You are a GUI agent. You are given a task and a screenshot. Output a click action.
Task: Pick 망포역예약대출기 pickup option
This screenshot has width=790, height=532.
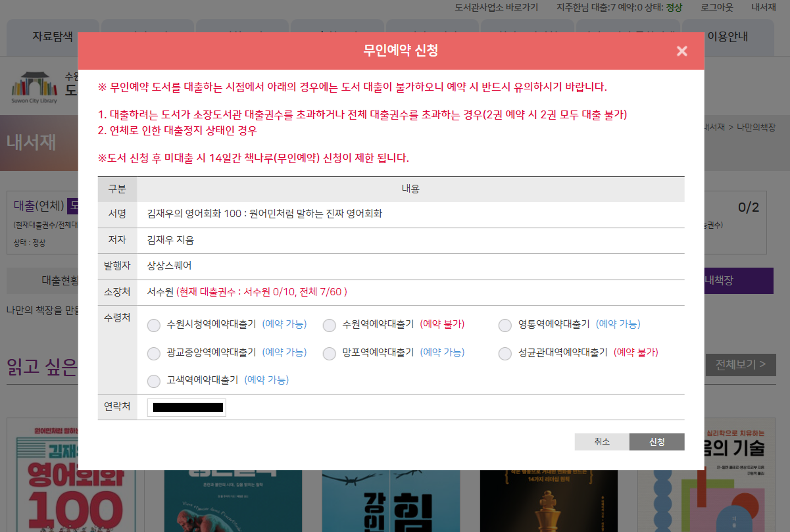329,353
